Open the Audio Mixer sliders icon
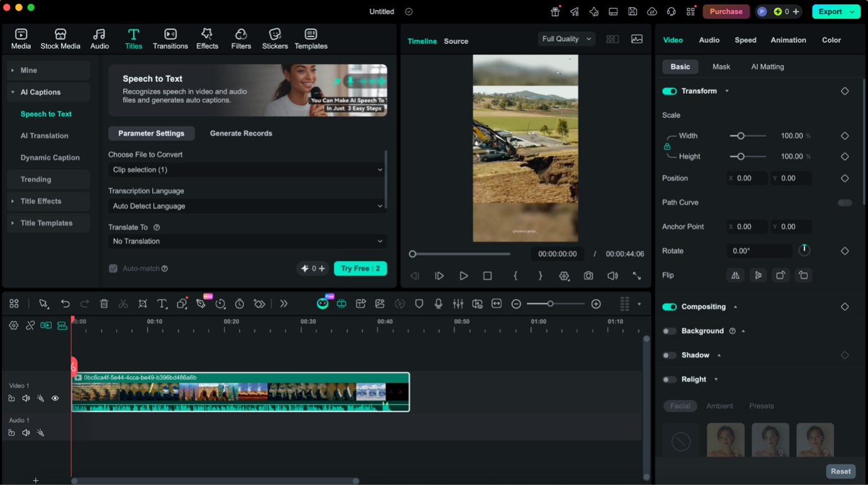Image resolution: width=868 pixels, height=485 pixels. point(458,304)
